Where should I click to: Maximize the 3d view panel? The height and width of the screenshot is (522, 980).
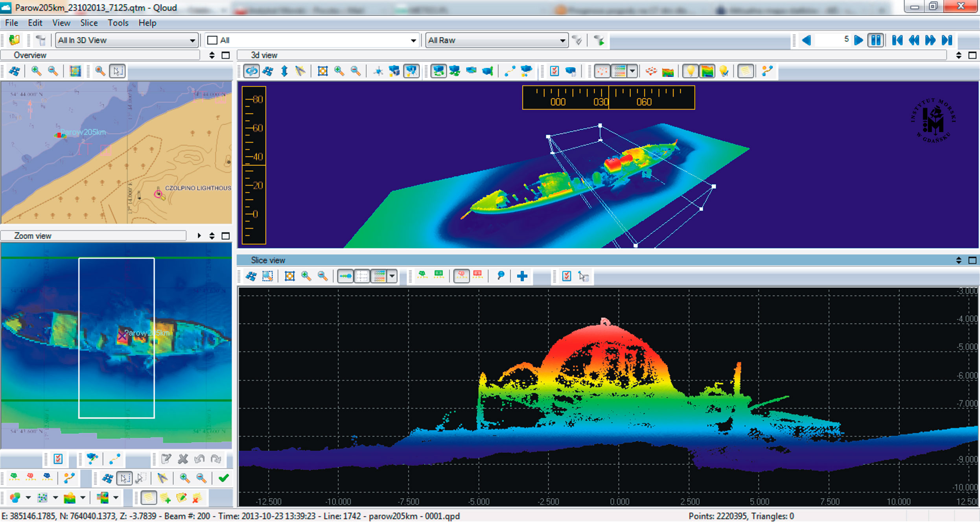pyautogui.click(x=972, y=55)
